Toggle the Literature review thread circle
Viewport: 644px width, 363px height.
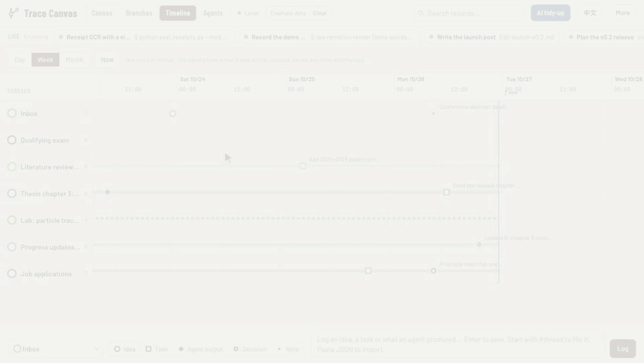tap(12, 166)
